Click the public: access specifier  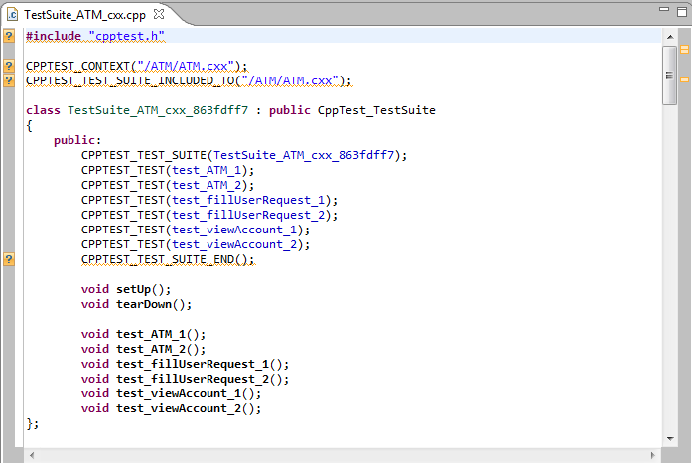(78, 140)
